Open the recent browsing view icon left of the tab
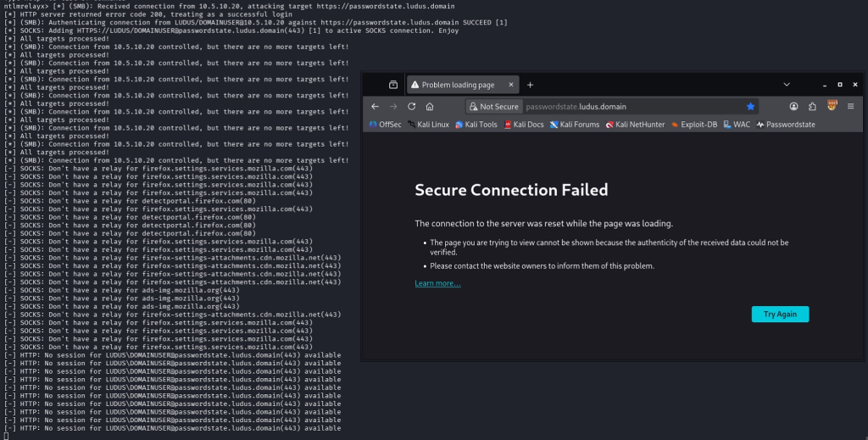This screenshot has width=868, height=440. pyautogui.click(x=393, y=85)
